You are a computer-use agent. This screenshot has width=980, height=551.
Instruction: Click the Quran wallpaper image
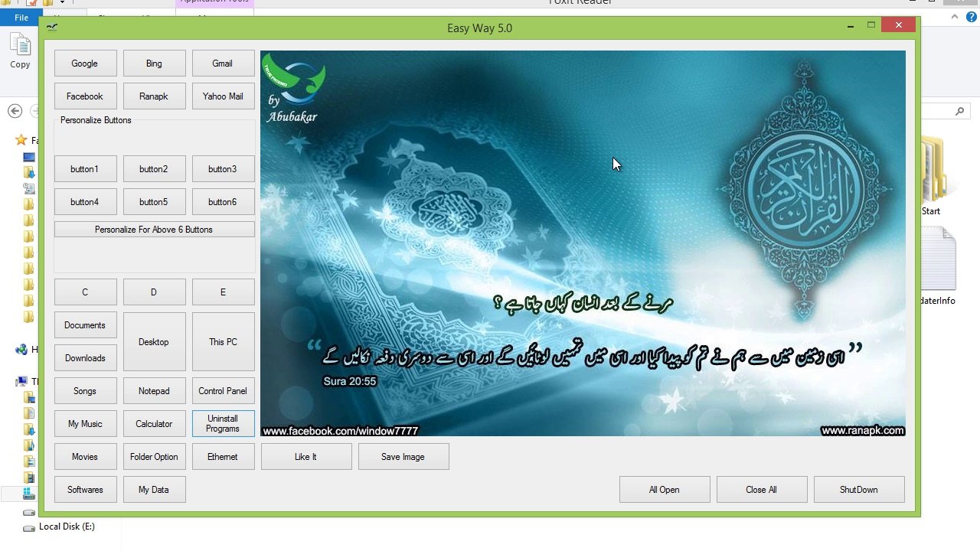[x=583, y=243]
